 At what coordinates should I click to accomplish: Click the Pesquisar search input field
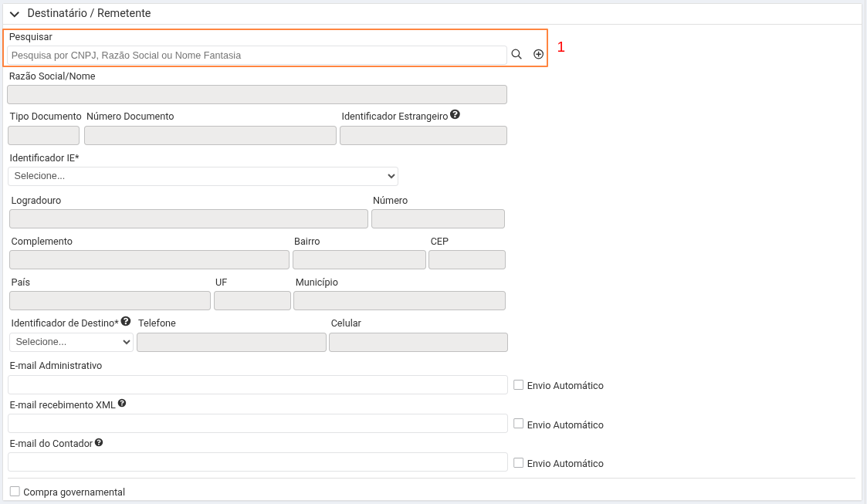click(256, 55)
